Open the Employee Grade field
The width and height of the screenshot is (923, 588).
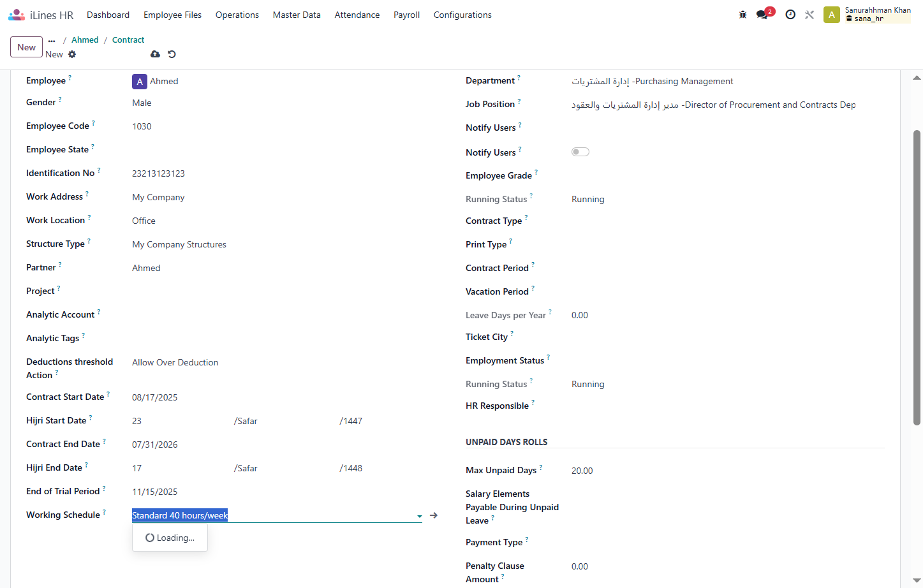click(x=727, y=176)
